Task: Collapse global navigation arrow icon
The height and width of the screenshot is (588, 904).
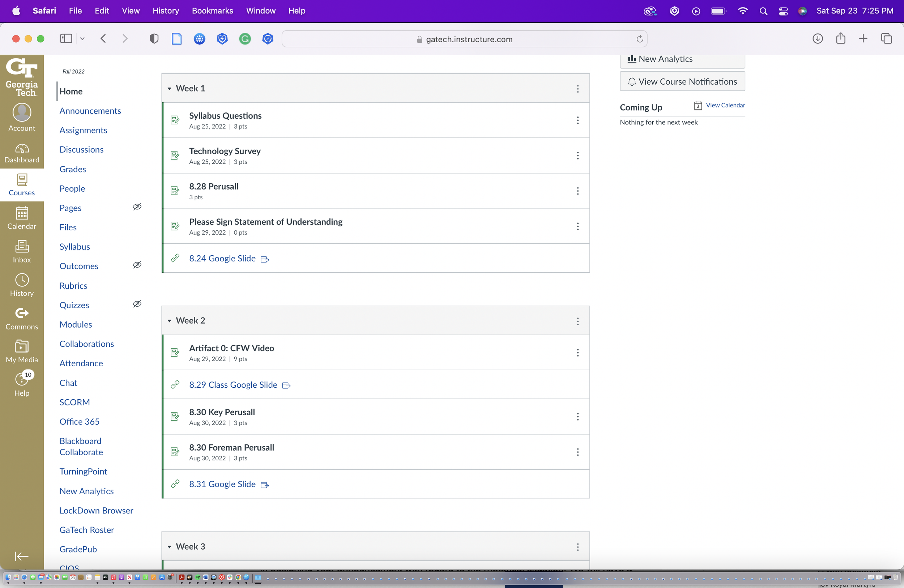Action: (22, 556)
